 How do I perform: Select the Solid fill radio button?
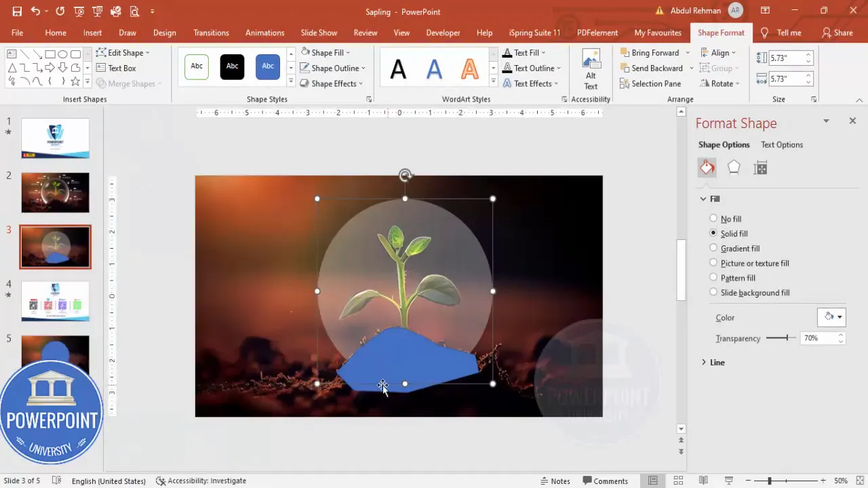[x=713, y=233]
